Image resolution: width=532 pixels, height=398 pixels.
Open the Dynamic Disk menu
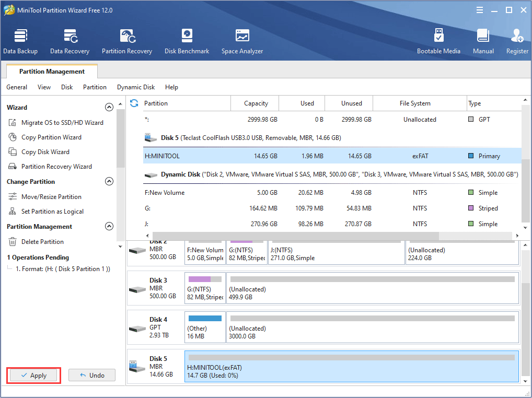(x=136, y=87)
